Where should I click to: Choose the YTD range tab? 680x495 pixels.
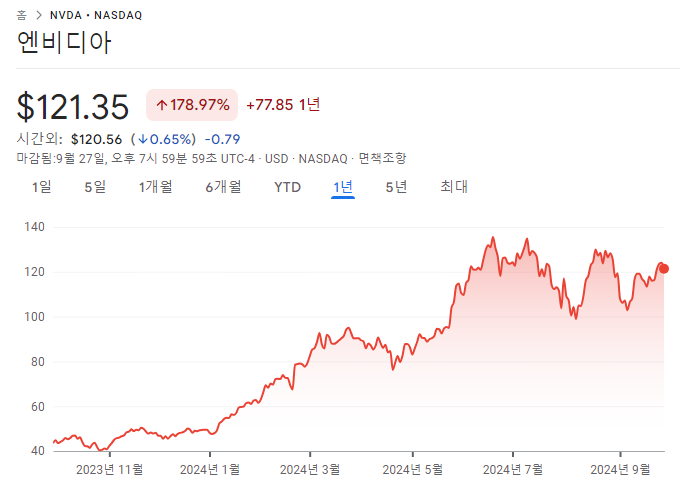click(287, 187)
